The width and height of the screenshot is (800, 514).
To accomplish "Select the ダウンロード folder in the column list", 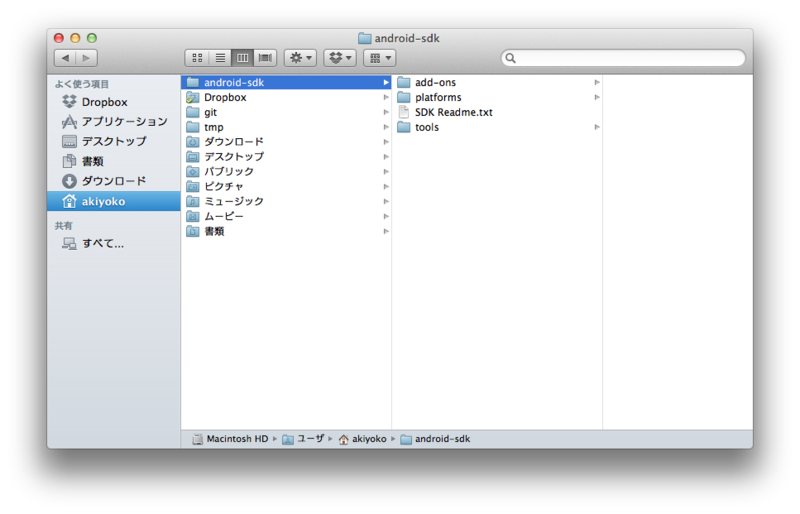I will [286, 141].
